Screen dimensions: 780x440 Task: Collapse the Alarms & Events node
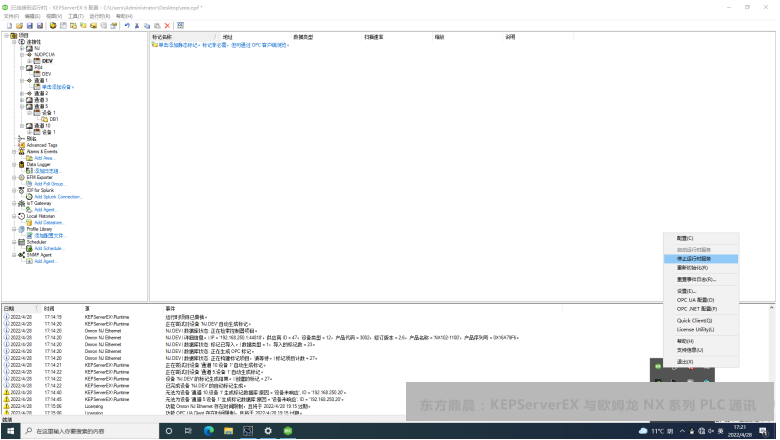click(x=14, y=151)
